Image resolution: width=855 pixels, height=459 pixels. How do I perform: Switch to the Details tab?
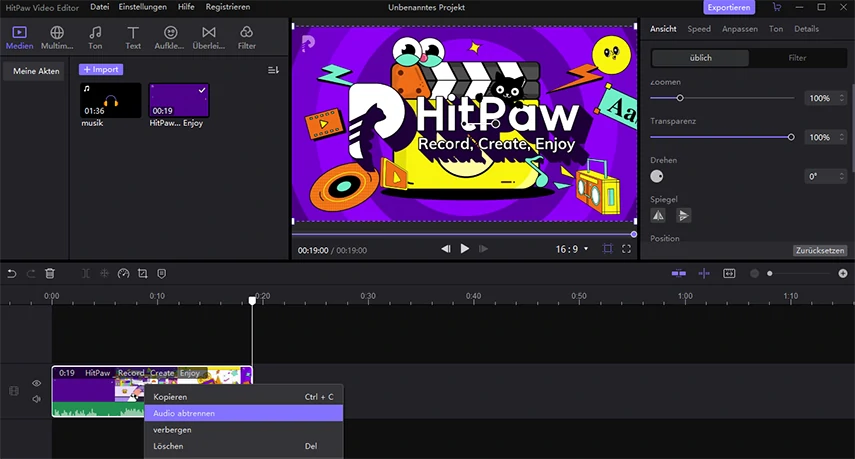[x=806, y=29]
